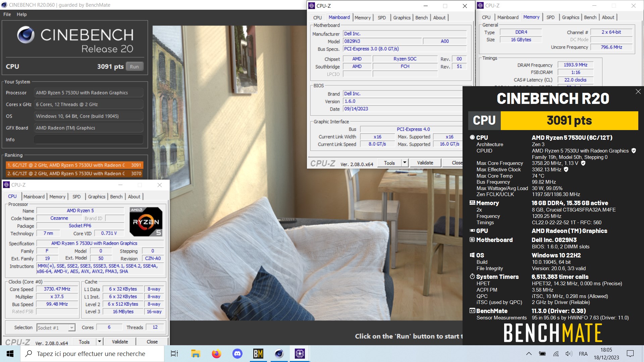Image resolution: width=644 pixels, height=362 pixels.
Task: Open File Explorer from taskbar
Action: 196,354
